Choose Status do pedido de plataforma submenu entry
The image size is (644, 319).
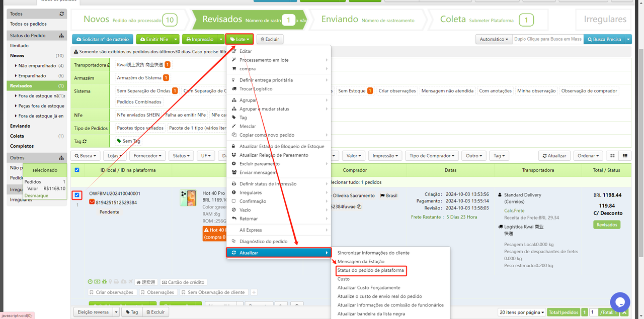pos(371,271)
